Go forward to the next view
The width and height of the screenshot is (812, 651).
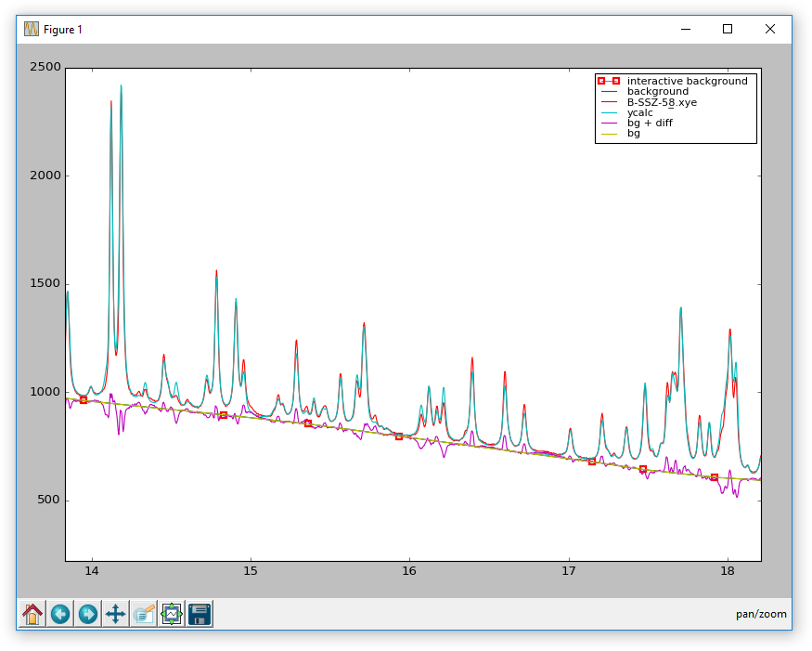click(x=88, y=614)
